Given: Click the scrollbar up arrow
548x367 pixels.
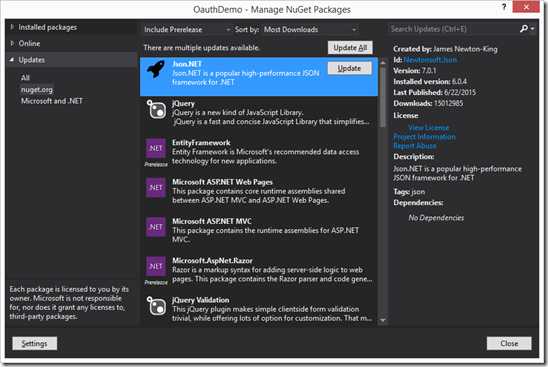Looking at the screenshot, I should point(383,63).
